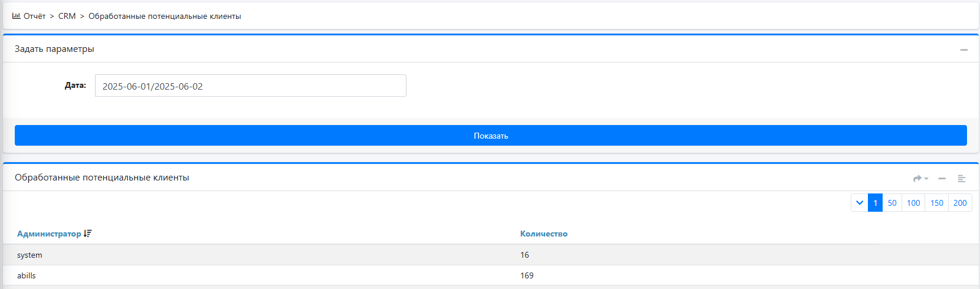Image resolution: width=980 pixels, height=289 pixels.
Task: Set rows per page to 50
Action: click(892, 203)
